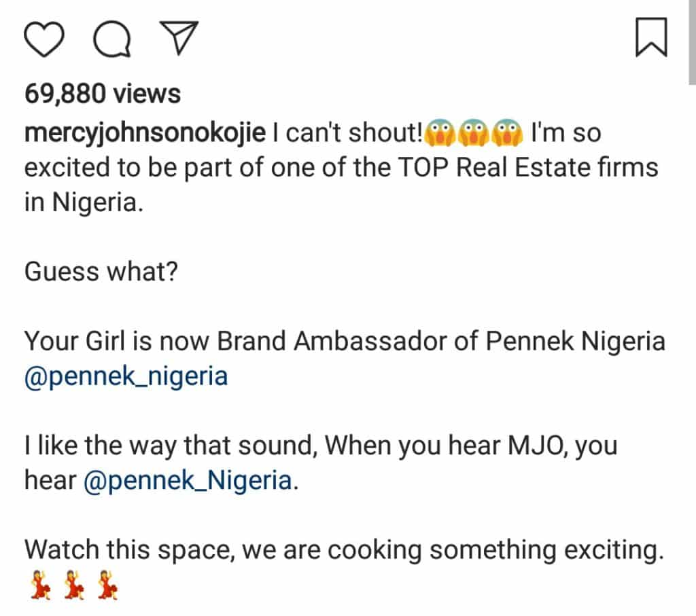Open comments via speech bubble icon
Viewport: 696px width, 616px height.
(x=112, y=39)
